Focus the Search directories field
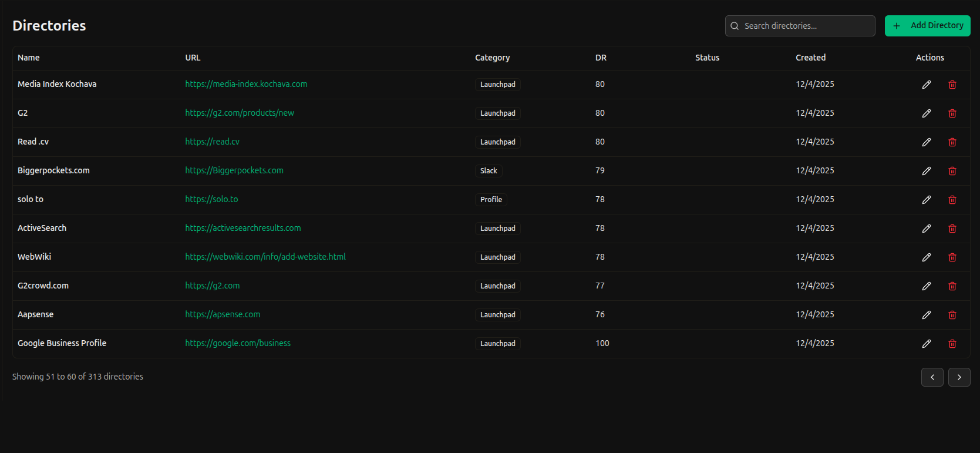Screen dimensions: 980x453 click(804, 26)
